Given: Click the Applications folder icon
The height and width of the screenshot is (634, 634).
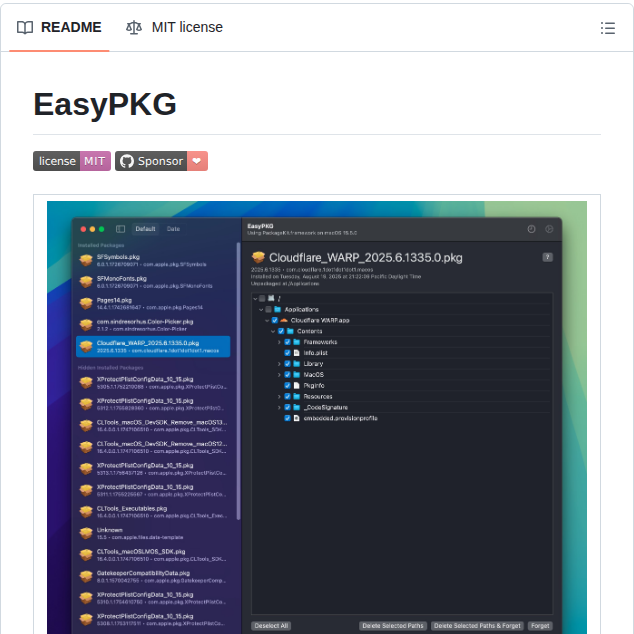Looking at the screenshot, I should 277,309.
